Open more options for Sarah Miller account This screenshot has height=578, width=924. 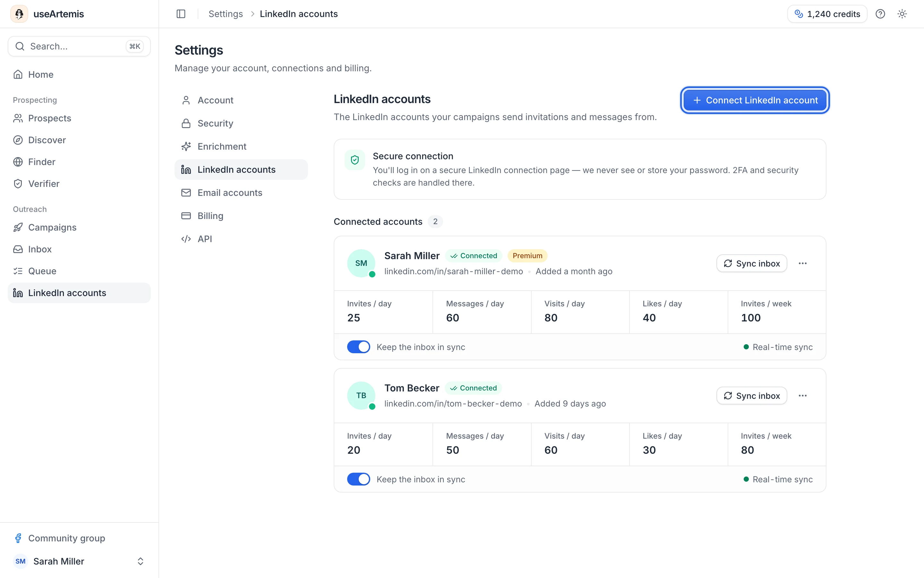[803, 263]
